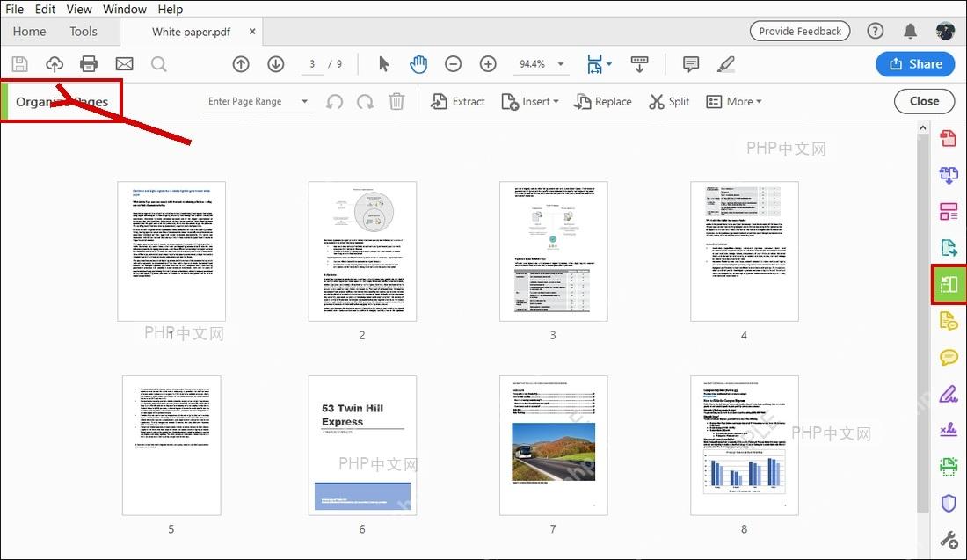Select page 2 thumbnail

362,251
